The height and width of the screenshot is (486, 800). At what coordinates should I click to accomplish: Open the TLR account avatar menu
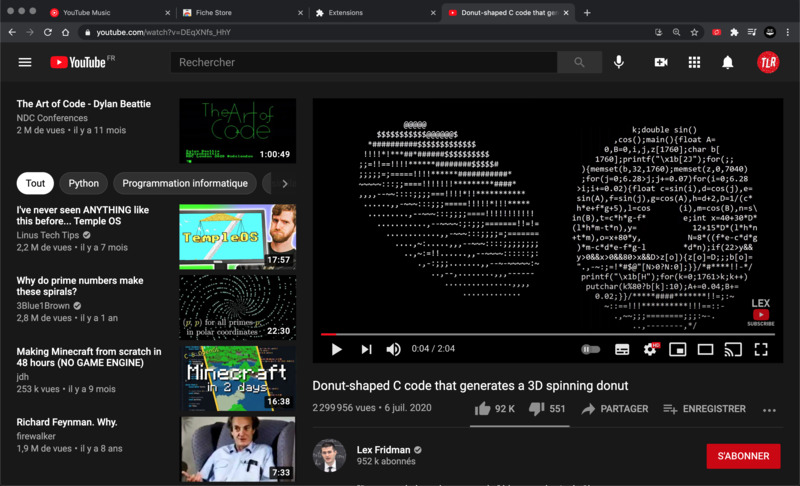[x=768, y=62]
